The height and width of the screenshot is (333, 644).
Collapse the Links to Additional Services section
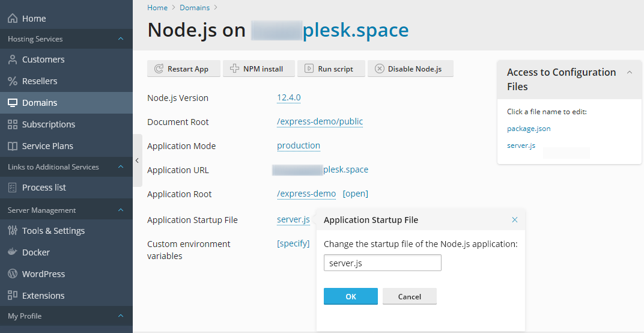[x=120, y=167]
